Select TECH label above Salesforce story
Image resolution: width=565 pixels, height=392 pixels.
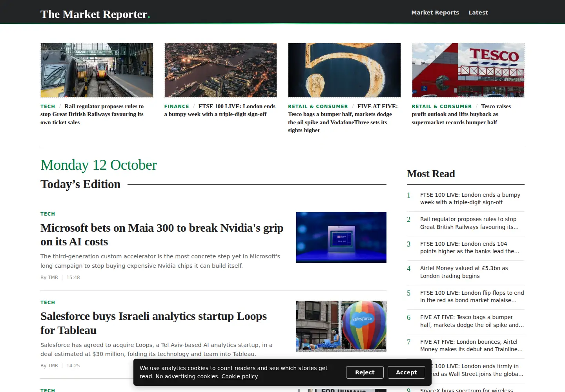(48, 303)
